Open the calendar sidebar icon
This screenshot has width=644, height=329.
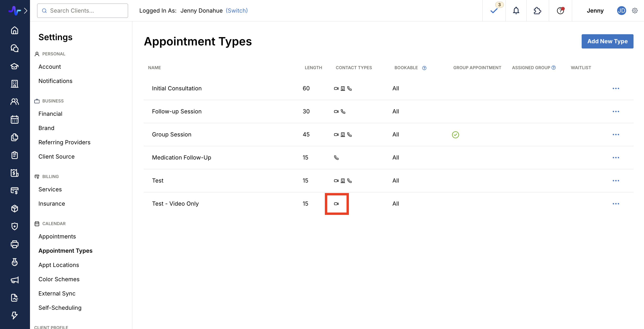tap(15, 120)
